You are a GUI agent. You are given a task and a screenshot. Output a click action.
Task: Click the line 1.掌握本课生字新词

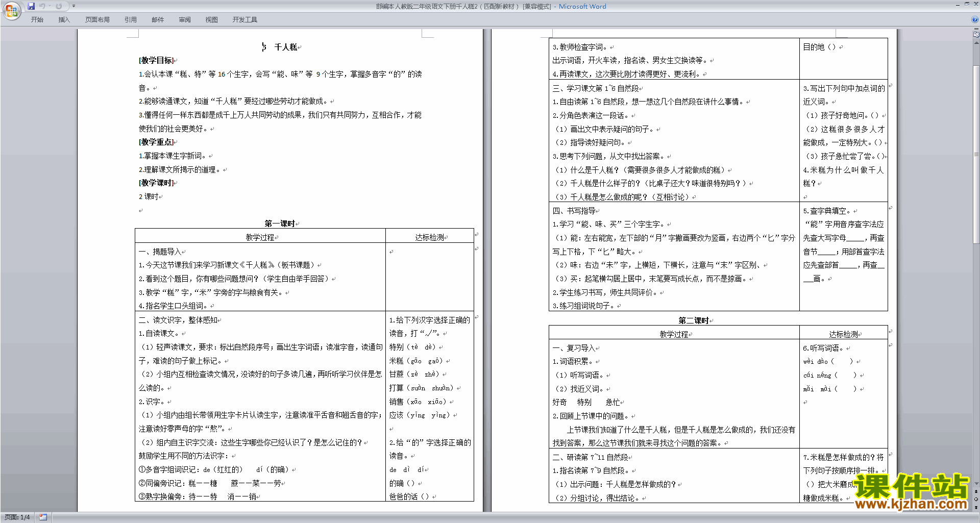click(x=172, y=156)
